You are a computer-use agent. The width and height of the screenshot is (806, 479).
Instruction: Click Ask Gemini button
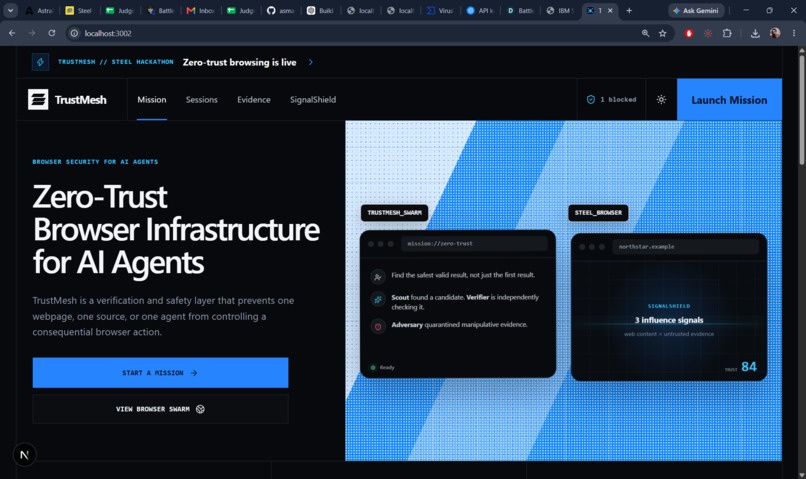(697, 10)
